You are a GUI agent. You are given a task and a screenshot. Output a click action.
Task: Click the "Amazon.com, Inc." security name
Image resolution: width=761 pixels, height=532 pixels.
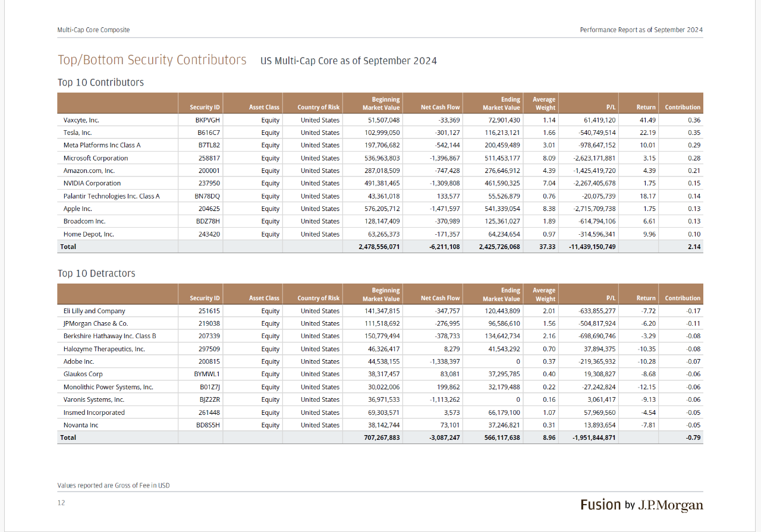[89, 171]
